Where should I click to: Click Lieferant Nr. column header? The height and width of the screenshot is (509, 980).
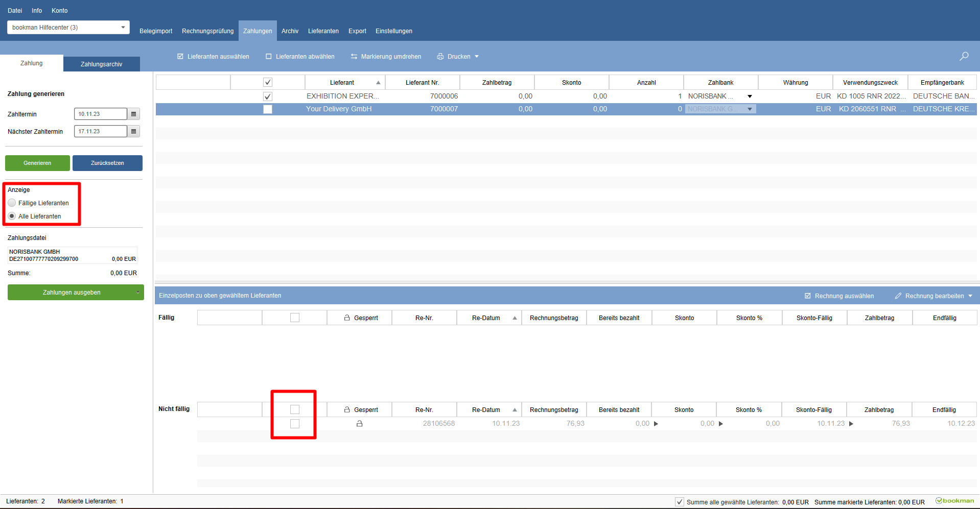point(423,82)
